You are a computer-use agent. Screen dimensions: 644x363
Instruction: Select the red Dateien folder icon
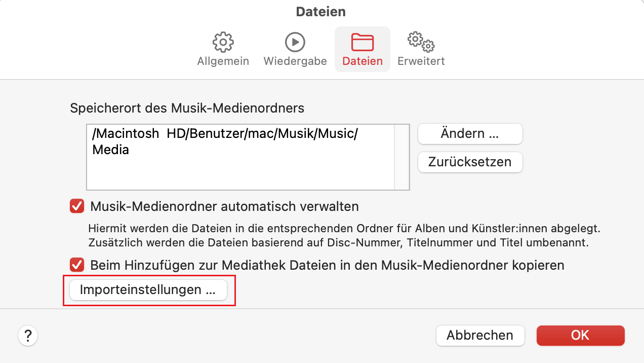362,42
